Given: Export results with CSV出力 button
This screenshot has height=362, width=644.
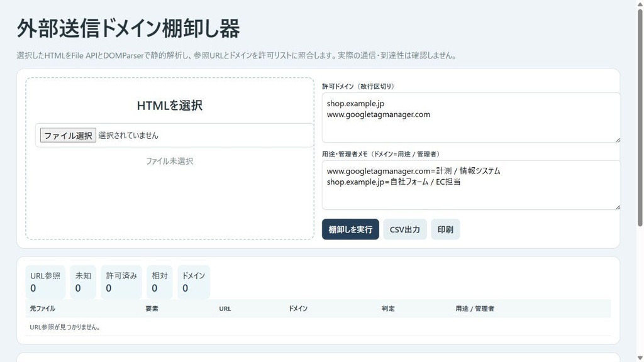Looking at the screenshot, I should tap(405, 229).
